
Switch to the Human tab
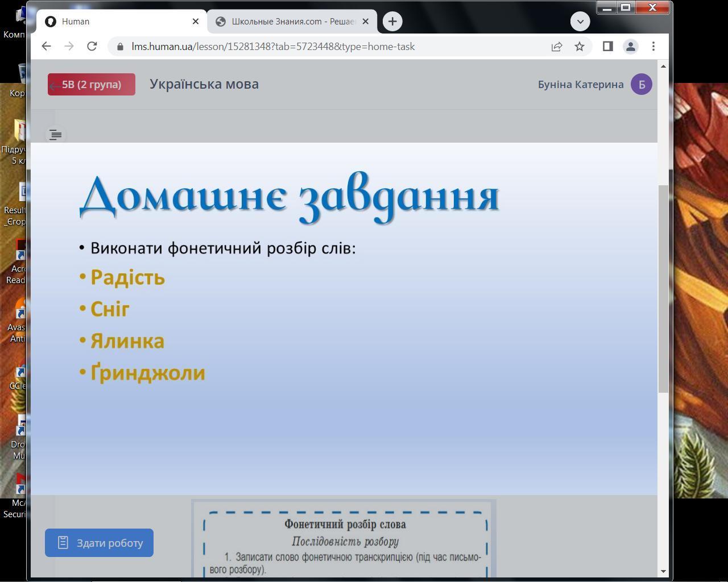[122, 22]
